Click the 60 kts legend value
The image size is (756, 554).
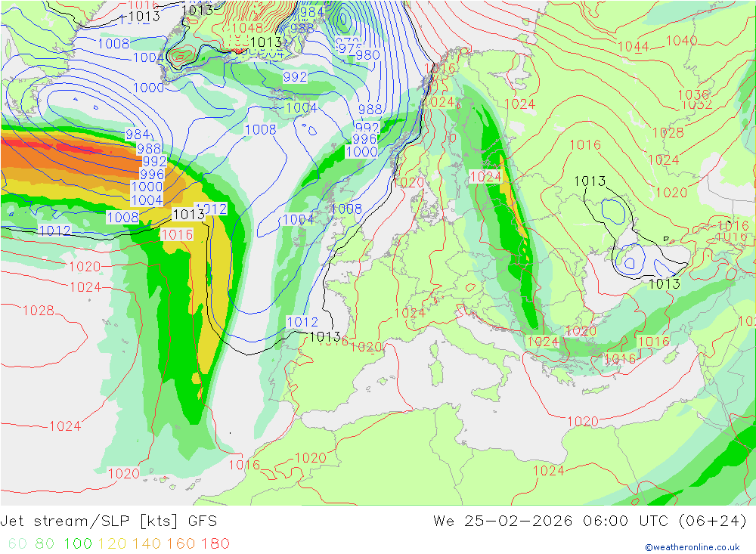click(x=17, y=543)
